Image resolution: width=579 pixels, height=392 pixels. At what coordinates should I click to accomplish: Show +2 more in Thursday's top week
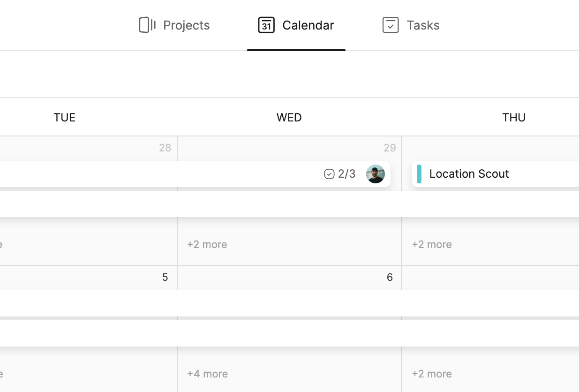(x=431, y=244)
